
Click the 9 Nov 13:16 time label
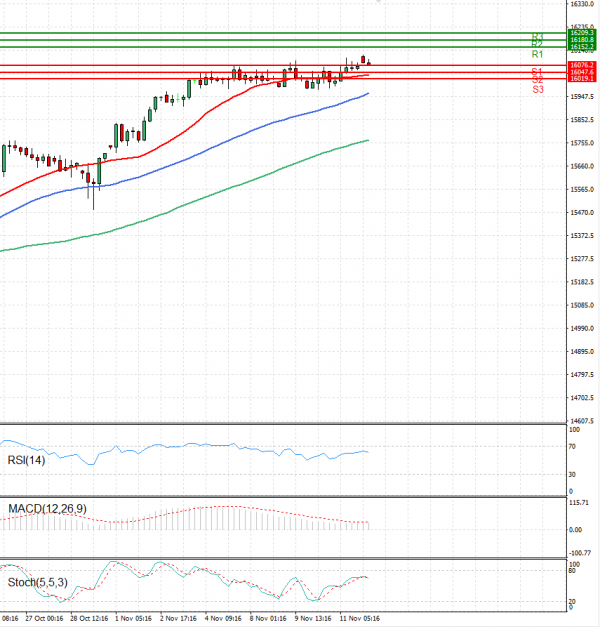coord(313,619)
